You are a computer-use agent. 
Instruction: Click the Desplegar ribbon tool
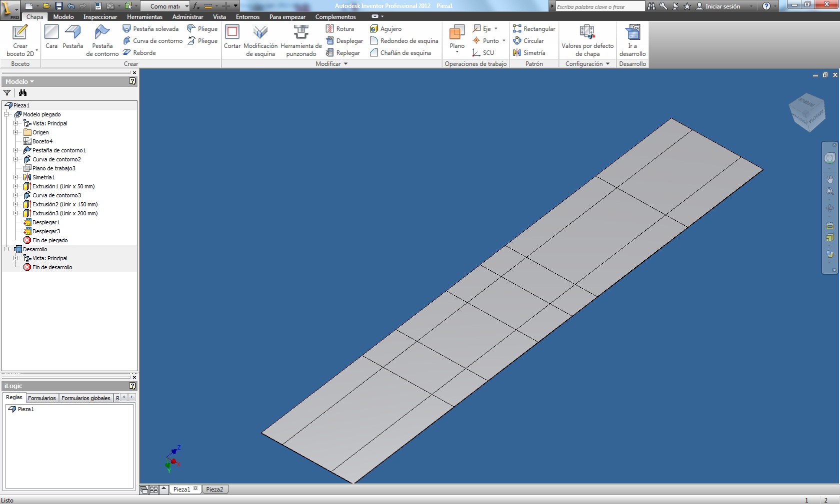click(x=344, y=41)
